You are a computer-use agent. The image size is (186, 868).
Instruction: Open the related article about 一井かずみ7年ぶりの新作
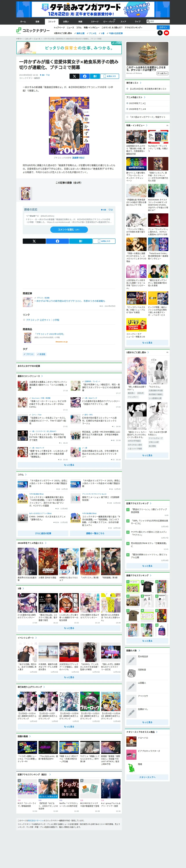pos(70,301)
